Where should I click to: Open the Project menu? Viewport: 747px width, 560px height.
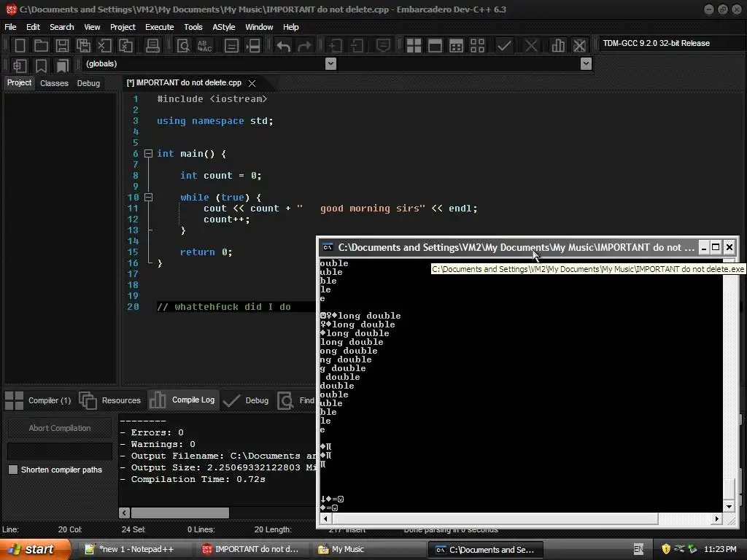[123, 27]
